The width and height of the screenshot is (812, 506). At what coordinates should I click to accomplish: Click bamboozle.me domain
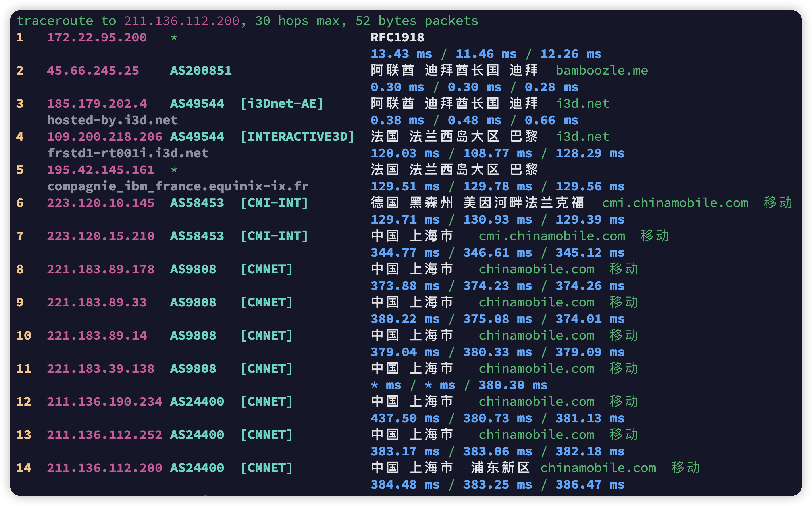tap(602, 70)
